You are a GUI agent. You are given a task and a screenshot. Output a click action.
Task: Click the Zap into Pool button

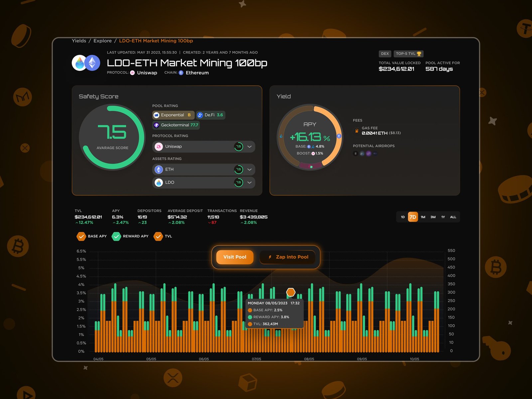click(288, 257)
